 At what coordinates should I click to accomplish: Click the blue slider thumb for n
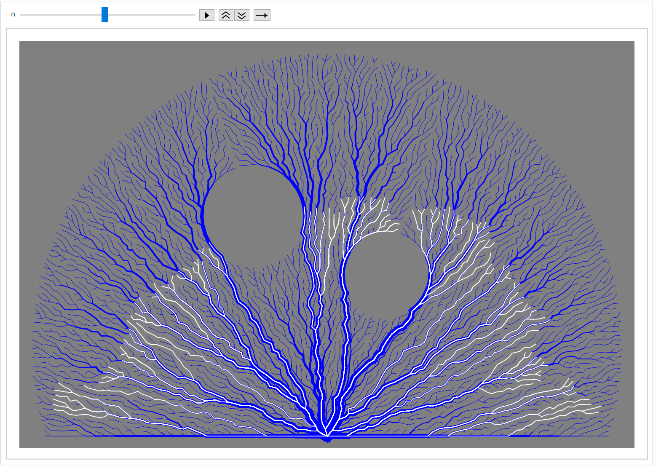click(x=104, y=15)
